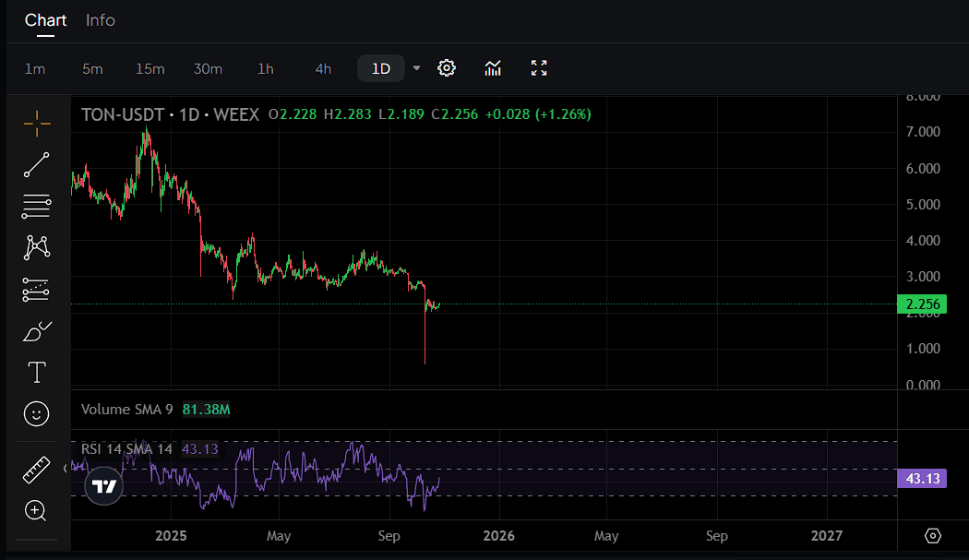Open chart settings with the gear icon
Image resolution: width=969 pixels, height=560 pixels.
447,67
